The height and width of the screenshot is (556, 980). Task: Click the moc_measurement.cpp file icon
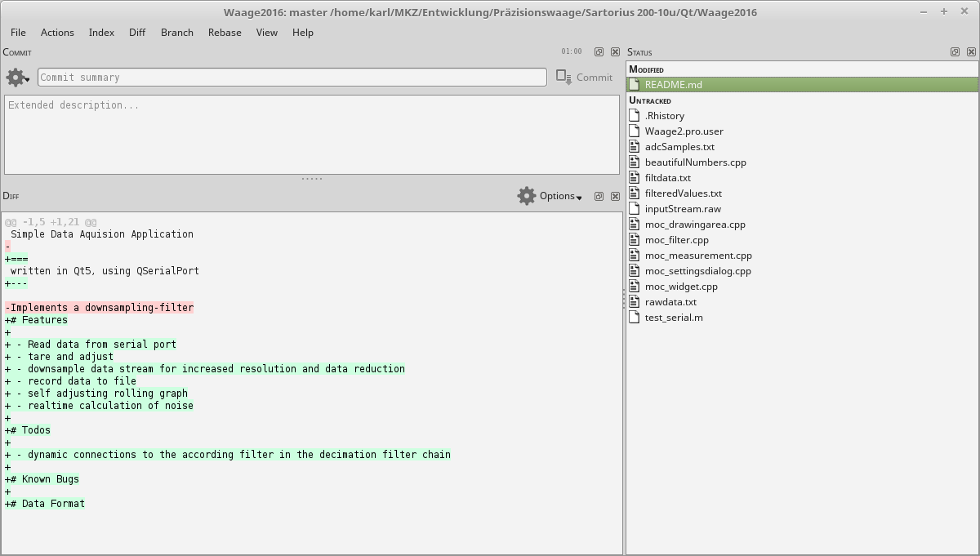[x=635, y=255]
